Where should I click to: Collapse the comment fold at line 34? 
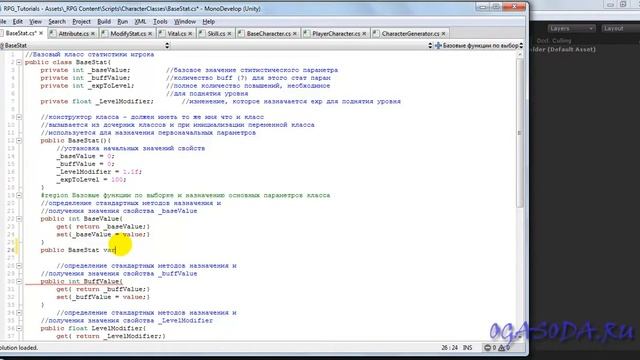(x=19, y=313)
